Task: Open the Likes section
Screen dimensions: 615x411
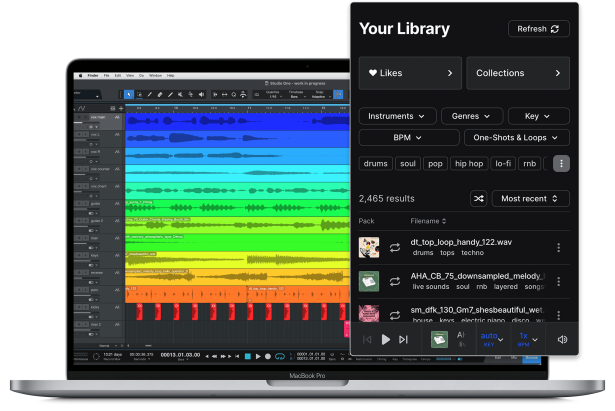Action: pyautogui.click(x=410, y=73)
